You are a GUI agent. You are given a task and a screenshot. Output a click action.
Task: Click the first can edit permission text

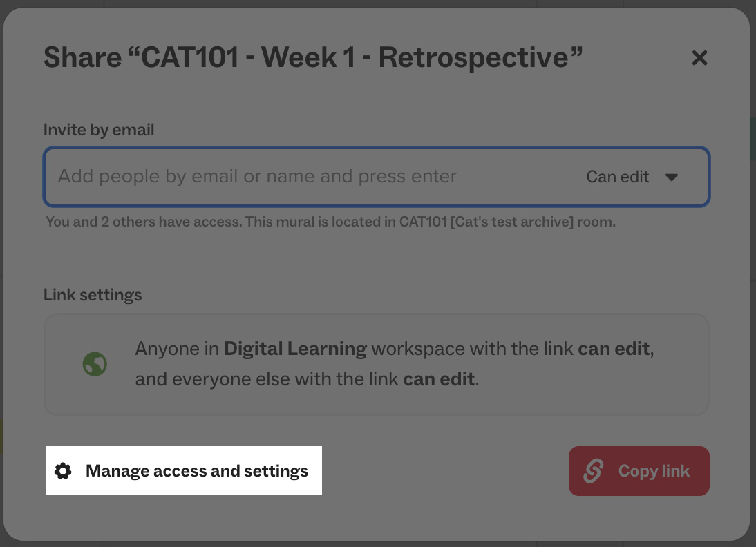pyautogui.click(x=614, y=348)
